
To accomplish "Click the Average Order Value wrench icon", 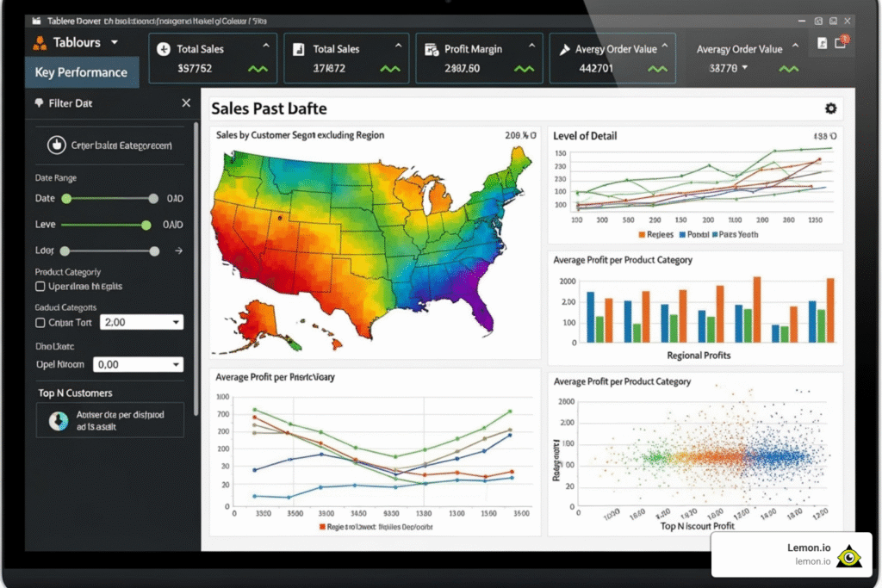I will pyautogui.click(x=565, y=50).
